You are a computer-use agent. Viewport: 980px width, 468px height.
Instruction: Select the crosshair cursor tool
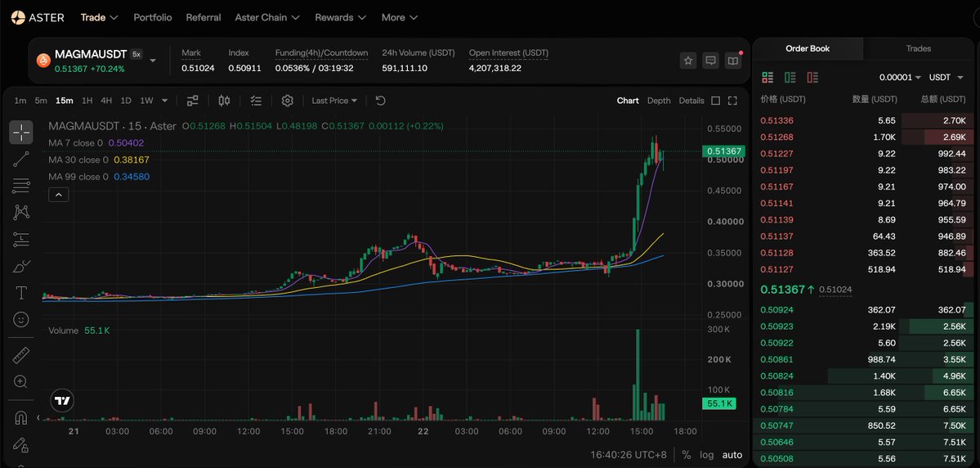[x=21, y=132]
